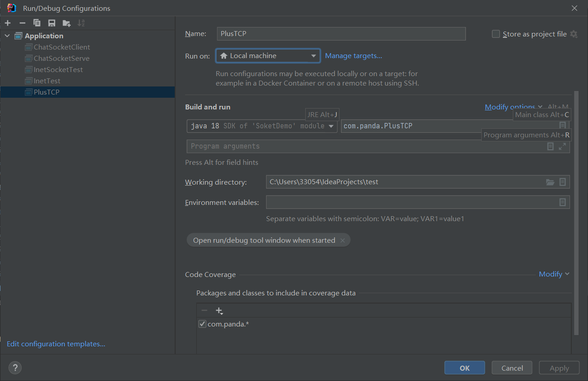The image size is (588, 381).
Task: Save configuration using the disk icon
Action: [52, 23]
